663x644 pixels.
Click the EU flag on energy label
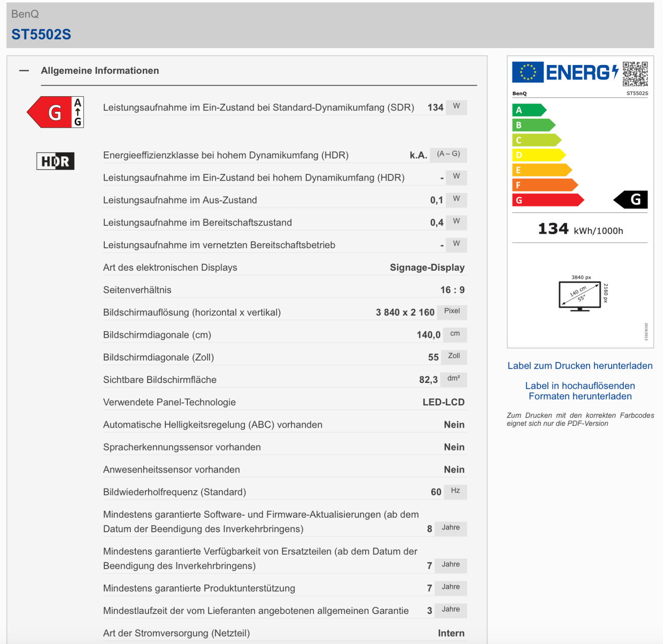point(527,72)
